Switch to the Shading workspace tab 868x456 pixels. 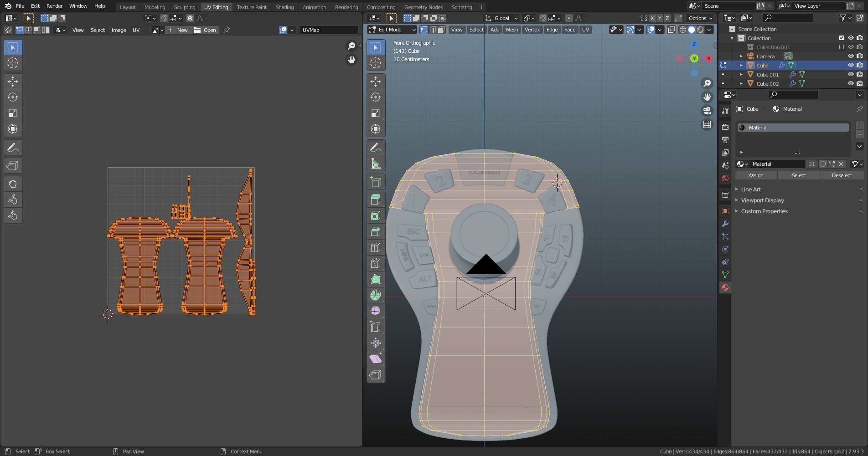click(x=284, y=7)
